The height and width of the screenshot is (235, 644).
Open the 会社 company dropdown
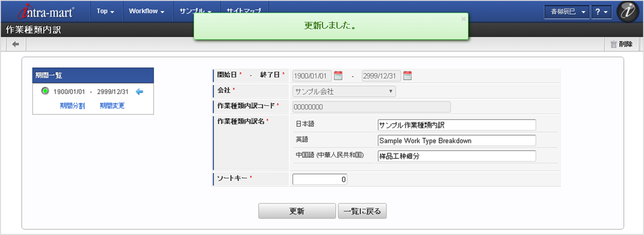pyautogui.click(x=344, y=92)
